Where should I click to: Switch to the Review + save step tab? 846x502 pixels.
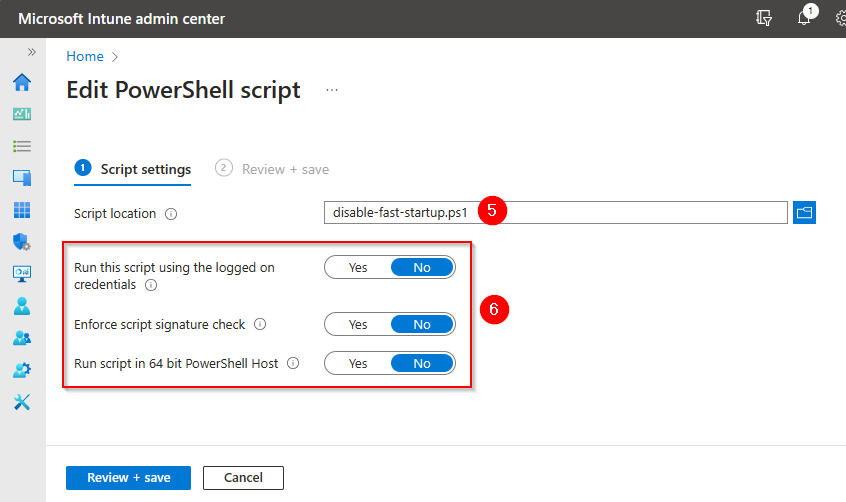click(284, 169)
